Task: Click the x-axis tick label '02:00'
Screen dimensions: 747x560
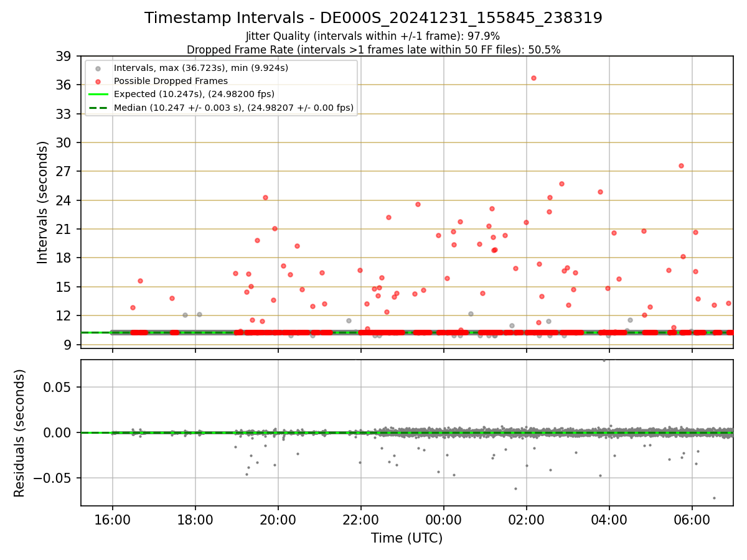Action: 527,520
